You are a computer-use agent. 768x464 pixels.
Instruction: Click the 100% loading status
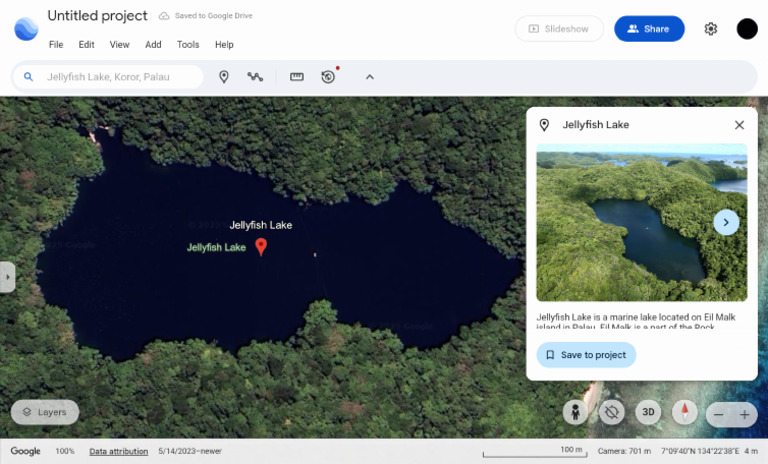tap(65, 451)
